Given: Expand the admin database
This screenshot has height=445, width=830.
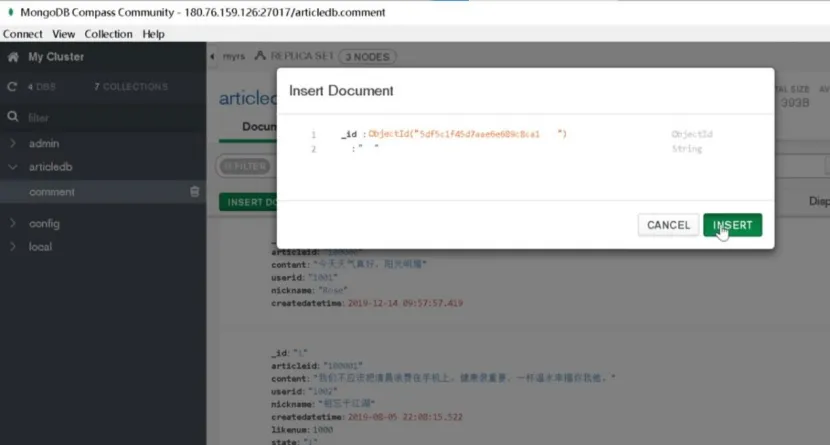Looking at the screenshot, I should [13, 143].
